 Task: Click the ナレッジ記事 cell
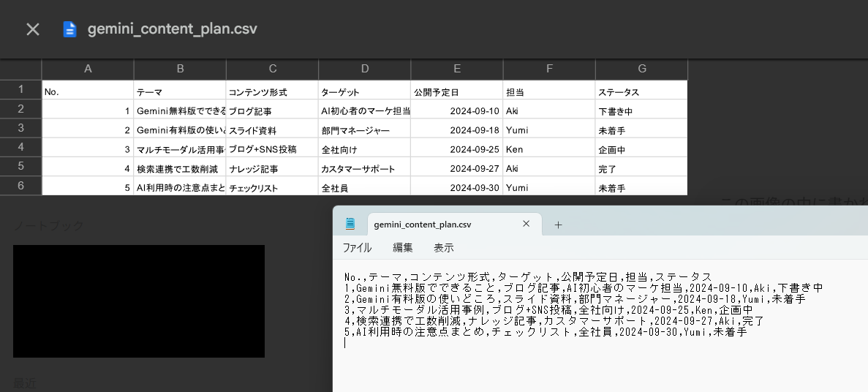272,167
